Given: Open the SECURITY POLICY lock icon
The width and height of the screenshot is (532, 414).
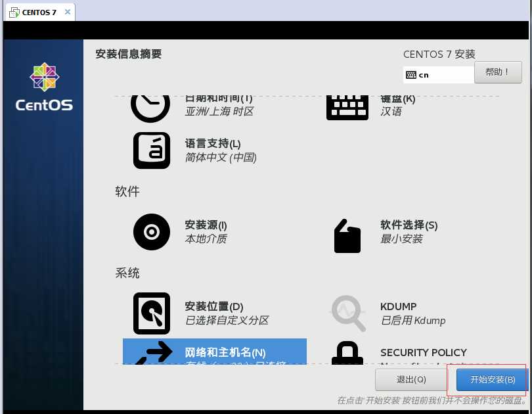Looking at the screenshot, I should (347, 353).
